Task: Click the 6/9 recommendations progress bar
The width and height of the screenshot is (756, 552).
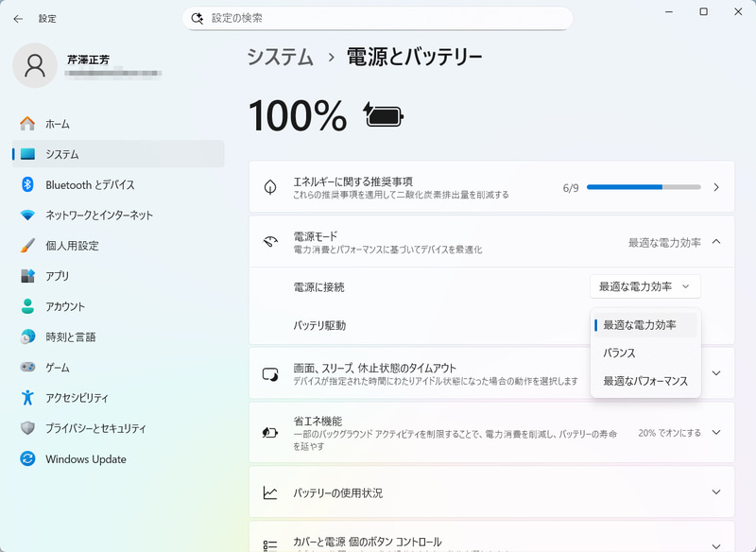Action: [x=644, y=187]
